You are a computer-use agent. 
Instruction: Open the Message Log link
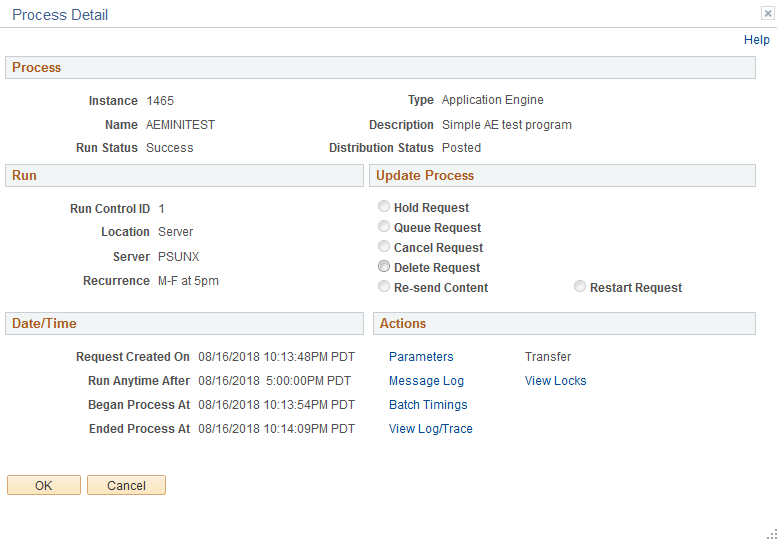tap(426, 381)
